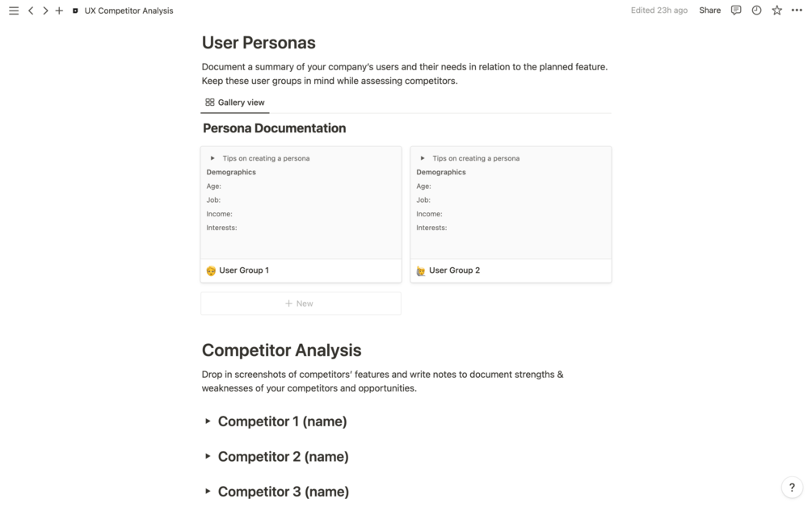This screenshot has width=812, height=507.
Task: Select the Gallery view tab
Action: tap(235, 103)
